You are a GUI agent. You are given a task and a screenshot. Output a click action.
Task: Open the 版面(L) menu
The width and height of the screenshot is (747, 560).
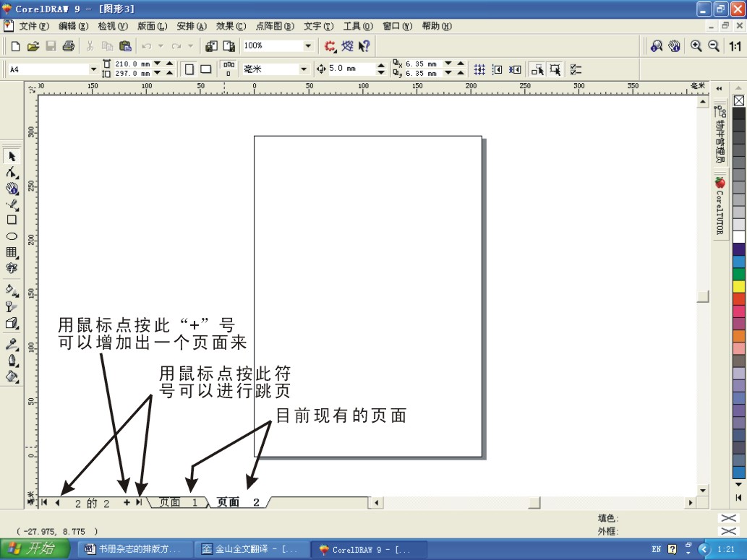153,26
